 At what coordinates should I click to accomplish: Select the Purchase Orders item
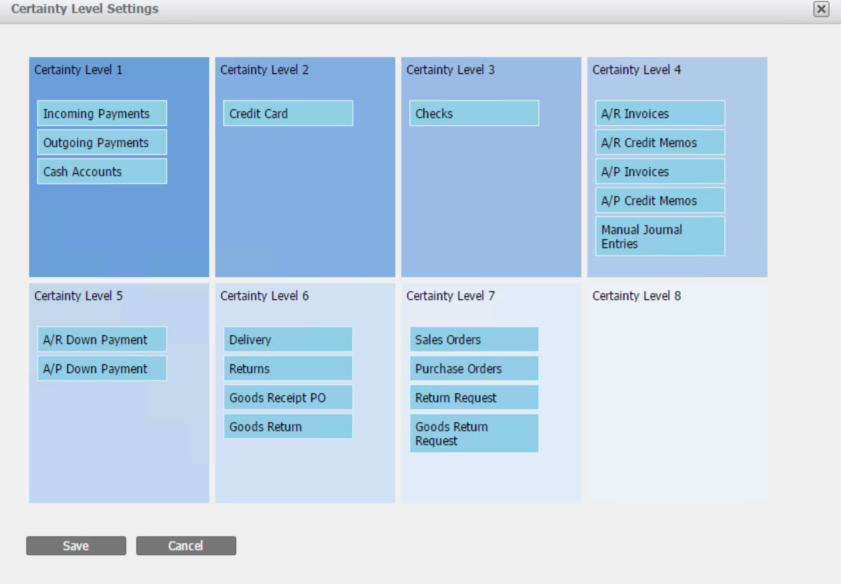[474, 369]
